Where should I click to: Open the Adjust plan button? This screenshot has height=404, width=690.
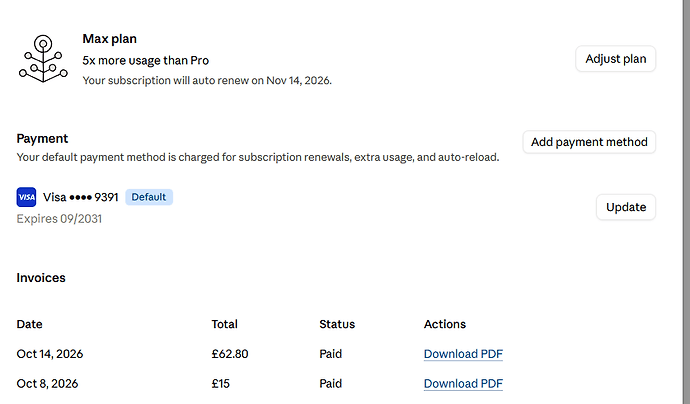tap(616, 59)
